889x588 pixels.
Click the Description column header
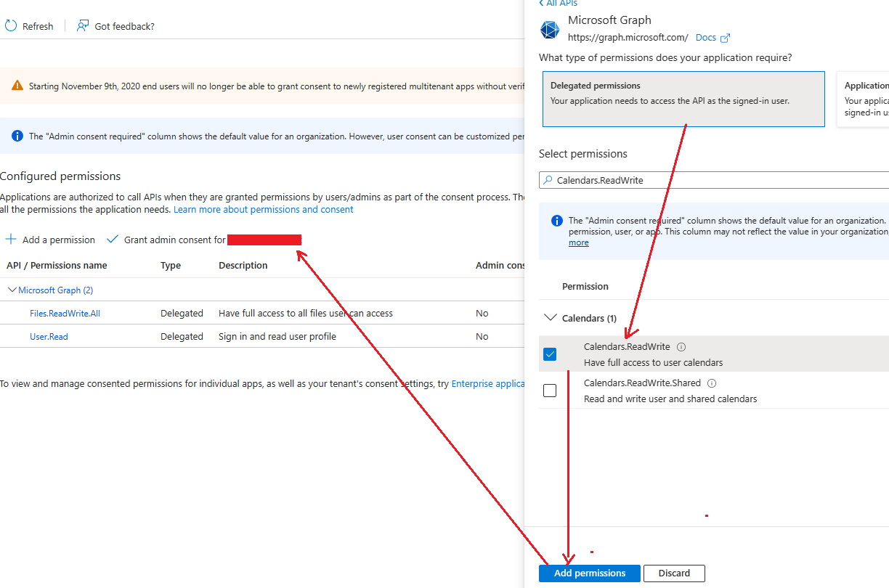[x=243, y=266]
